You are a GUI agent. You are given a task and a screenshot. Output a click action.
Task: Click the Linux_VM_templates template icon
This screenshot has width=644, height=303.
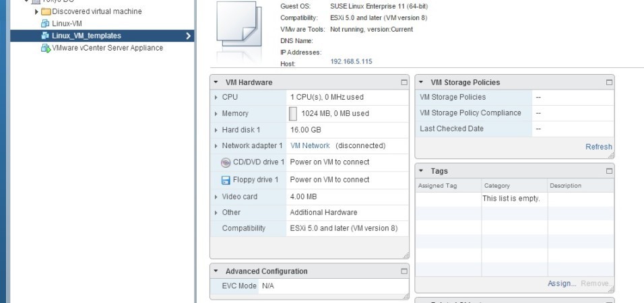(x=45, y=36)
